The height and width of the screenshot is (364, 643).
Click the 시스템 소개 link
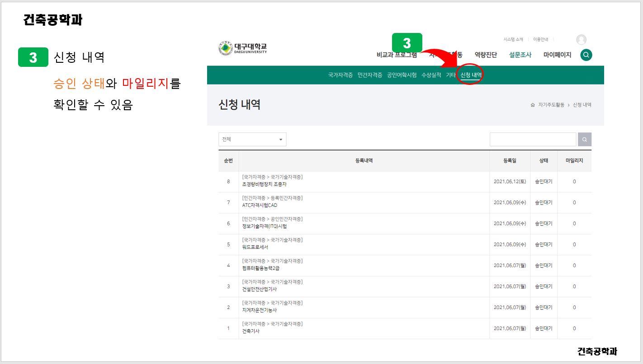[513, 40]
